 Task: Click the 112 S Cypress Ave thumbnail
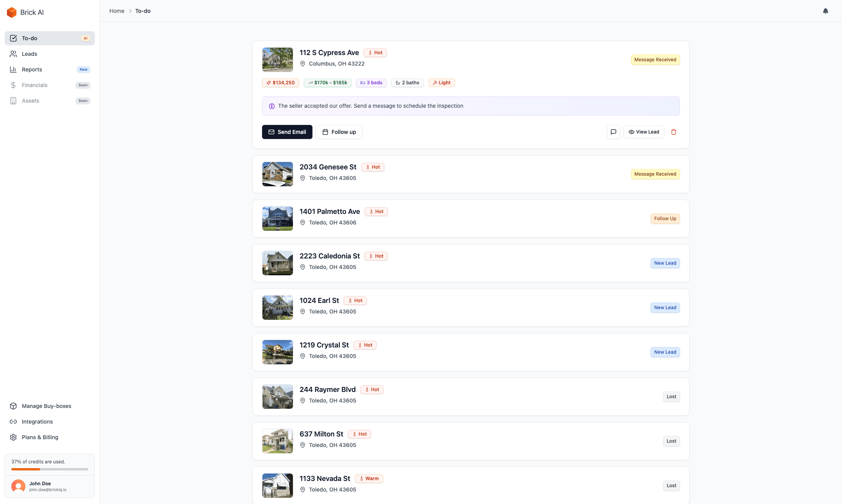tap(277, 60)
